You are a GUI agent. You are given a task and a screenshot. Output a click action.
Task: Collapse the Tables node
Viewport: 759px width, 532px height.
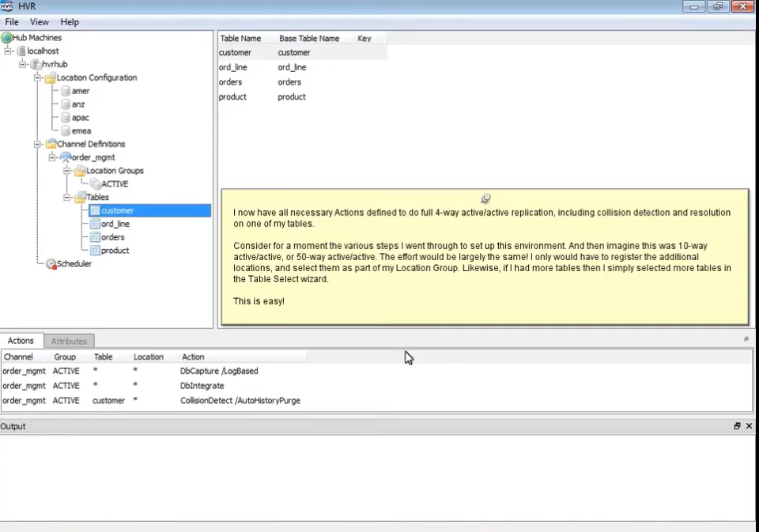coord(67,197)
